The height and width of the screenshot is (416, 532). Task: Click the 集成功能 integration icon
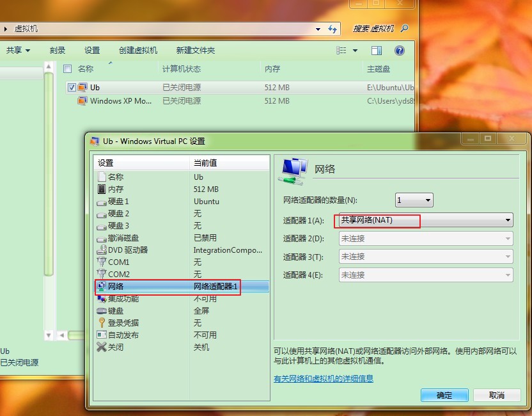click(102, 298)
